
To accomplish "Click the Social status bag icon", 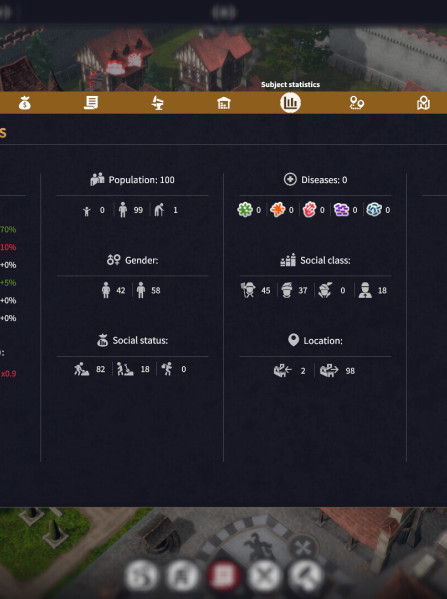I will click(x=102, y=340).
